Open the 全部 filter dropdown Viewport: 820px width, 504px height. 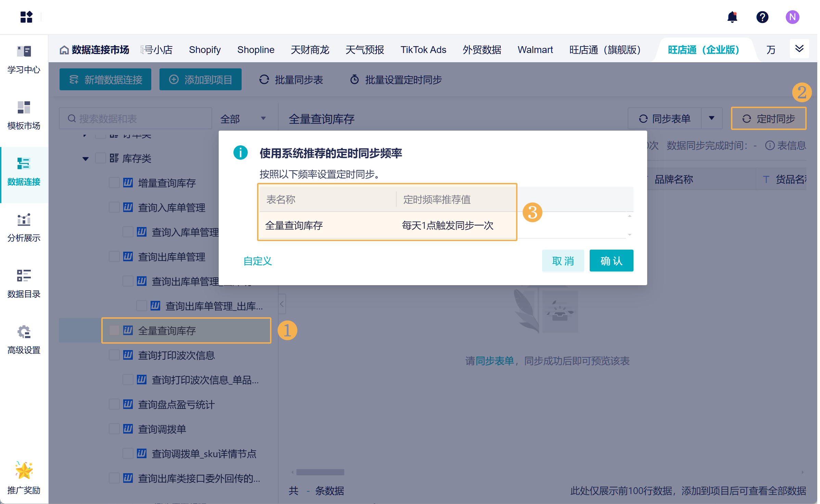pos(243,119)
